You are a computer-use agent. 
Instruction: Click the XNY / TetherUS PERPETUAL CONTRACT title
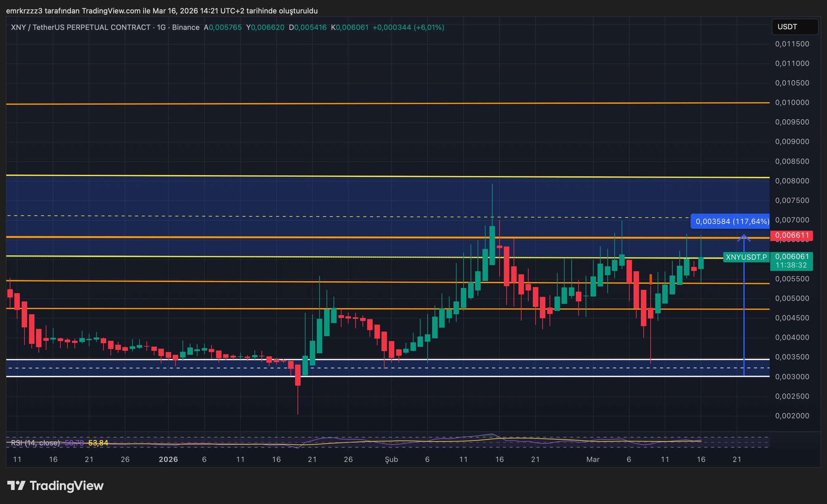pos(81,27)
